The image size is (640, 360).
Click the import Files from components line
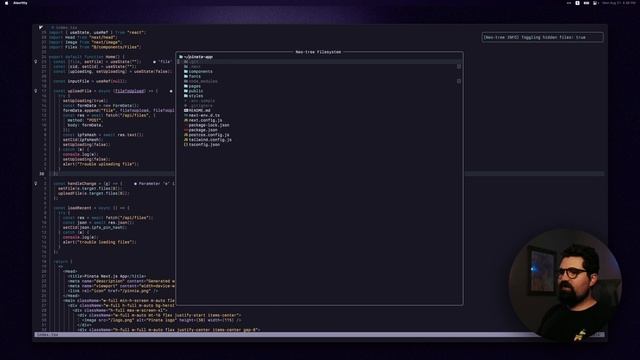[95, 47]
